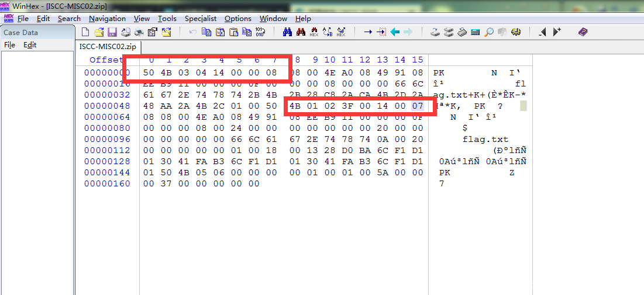This screenshot has height=295, width=644.
Task: Create a new file with the blank-page icon
Action: pos(85,32)
